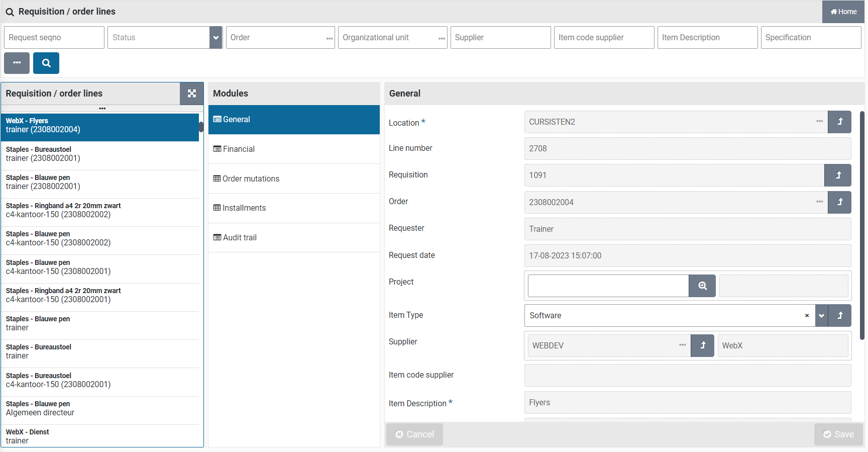Click the Item Description filter field
868x452 pixels.
coord(707,38)
